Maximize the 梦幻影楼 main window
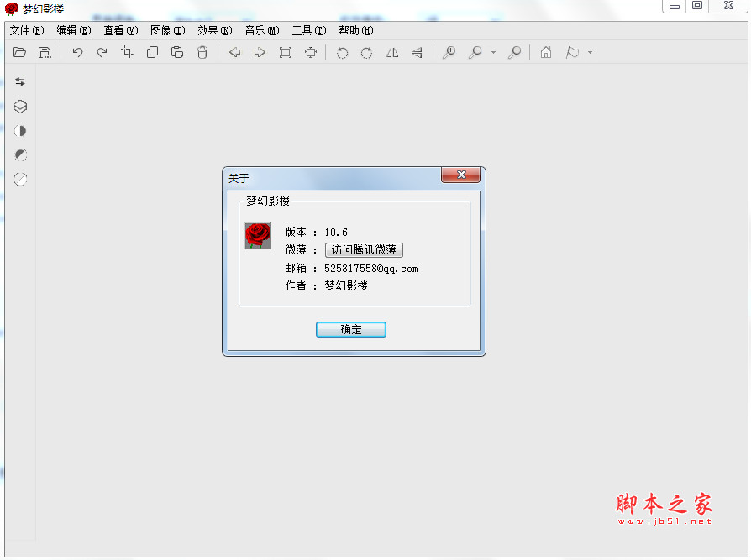This screenshot has height=560, width=751. 697,6
